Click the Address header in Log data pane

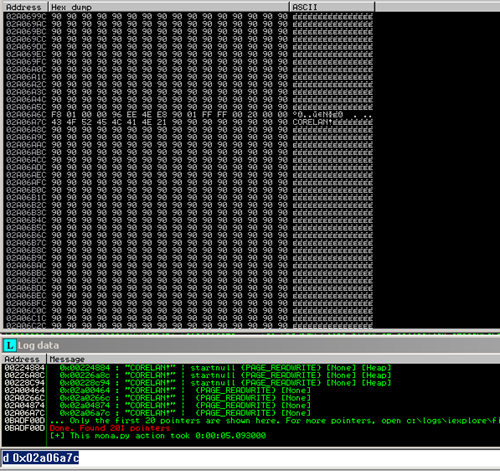(23, 359)
